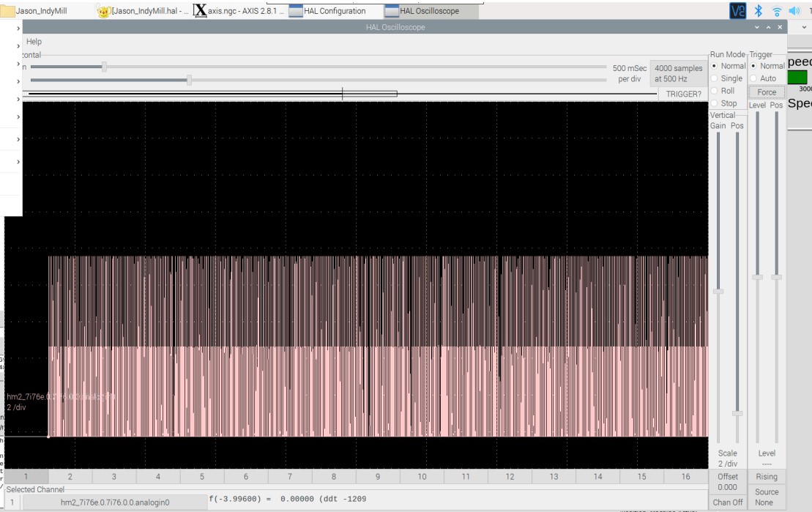Select channel 8 tab

[334, 476]
